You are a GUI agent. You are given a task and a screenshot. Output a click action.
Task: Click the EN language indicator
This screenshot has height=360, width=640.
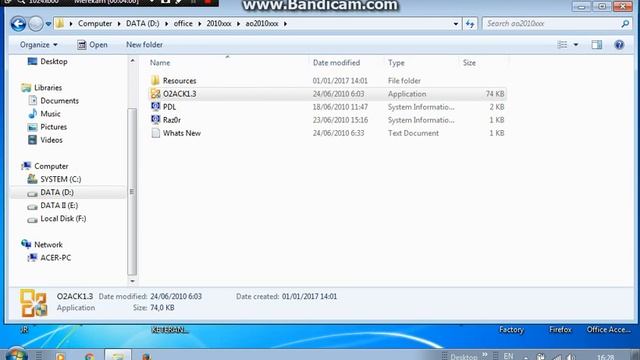pos(508,356)
